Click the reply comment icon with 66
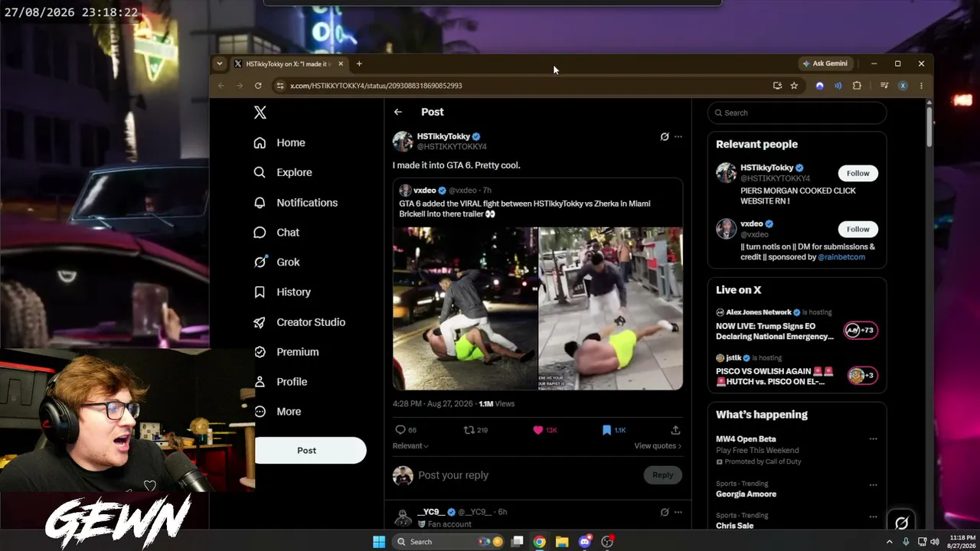This screenshot has height=551, width=980. click(406, 430)
